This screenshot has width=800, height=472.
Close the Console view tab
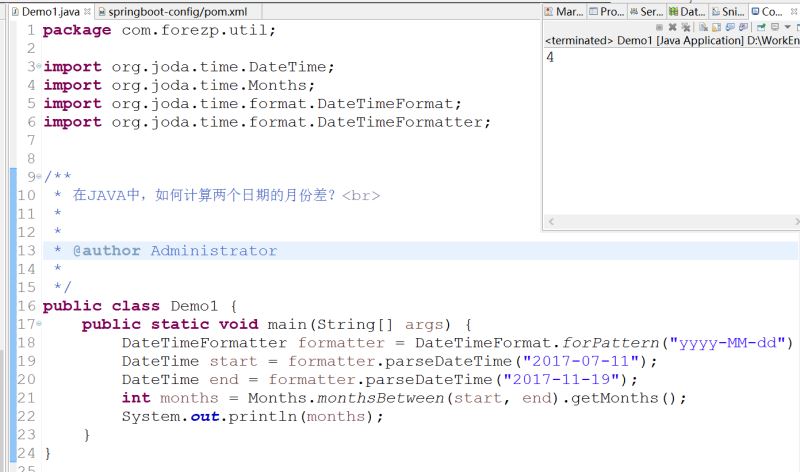794,11
